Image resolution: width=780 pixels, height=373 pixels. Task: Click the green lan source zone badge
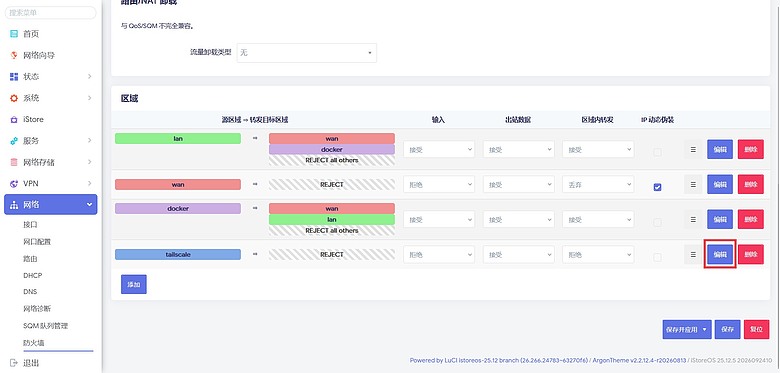(178, 139)
